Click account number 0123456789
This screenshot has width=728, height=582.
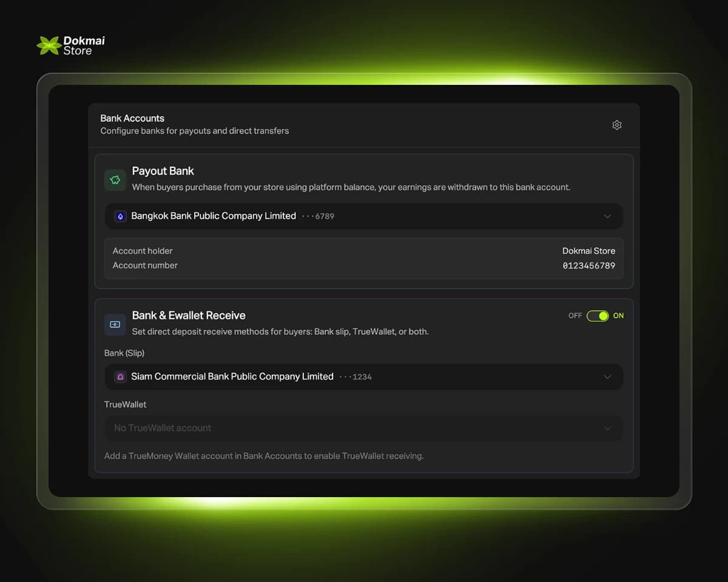(588, 266)
